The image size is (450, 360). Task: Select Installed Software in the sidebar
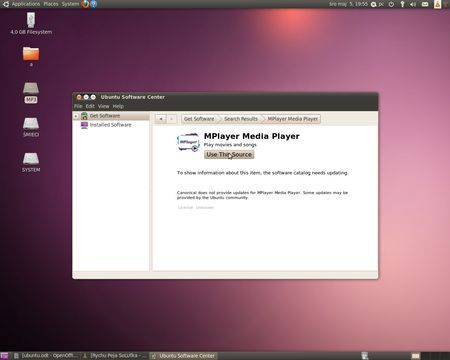pyautogui.click(x=110, y=125)
